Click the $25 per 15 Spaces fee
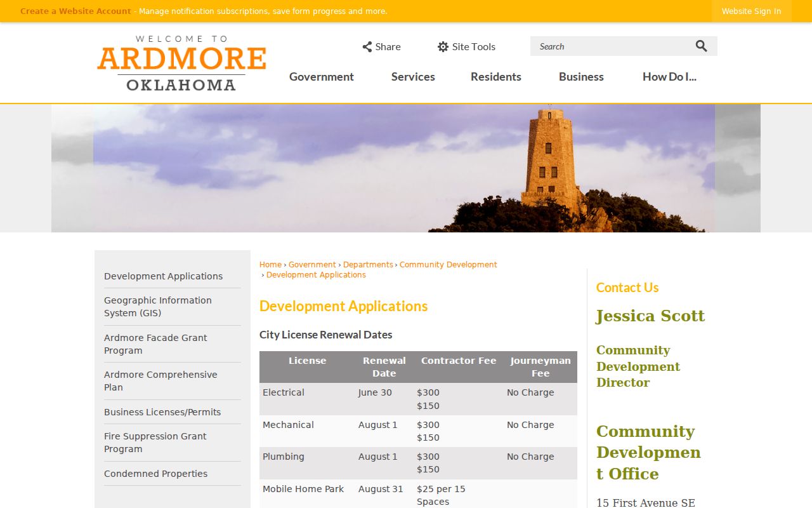 click(441, 495)
